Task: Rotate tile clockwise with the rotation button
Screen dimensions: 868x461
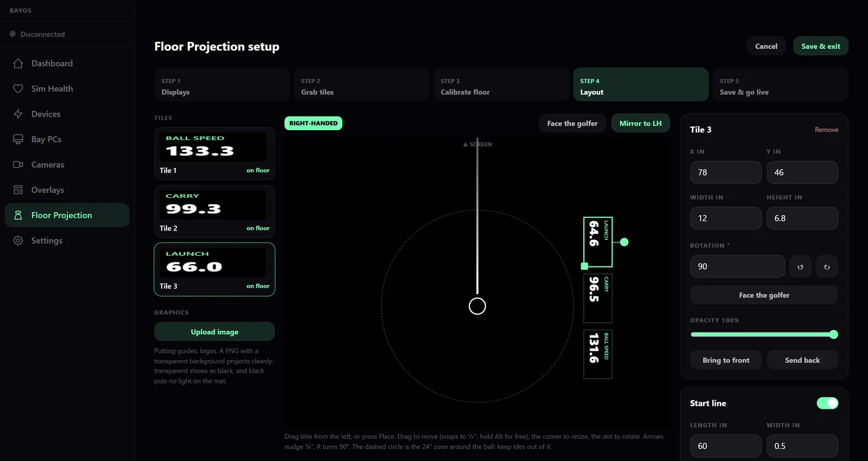Action: tap(827, 266)
